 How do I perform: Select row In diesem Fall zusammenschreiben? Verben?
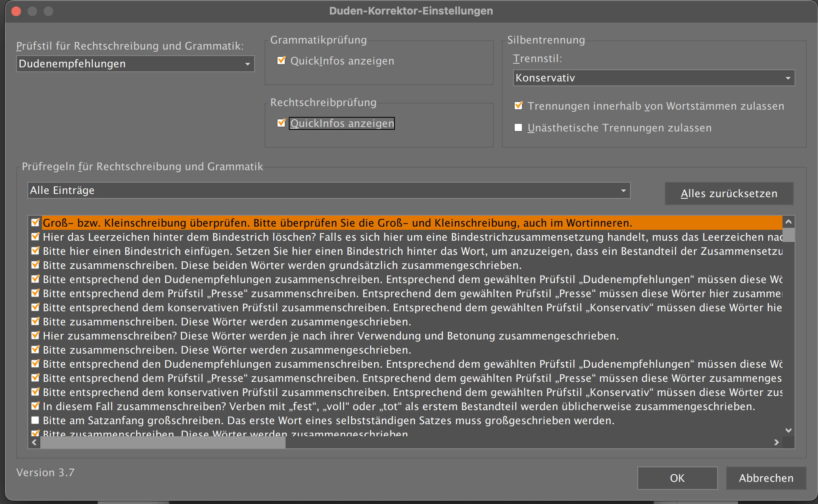(412, 406)
